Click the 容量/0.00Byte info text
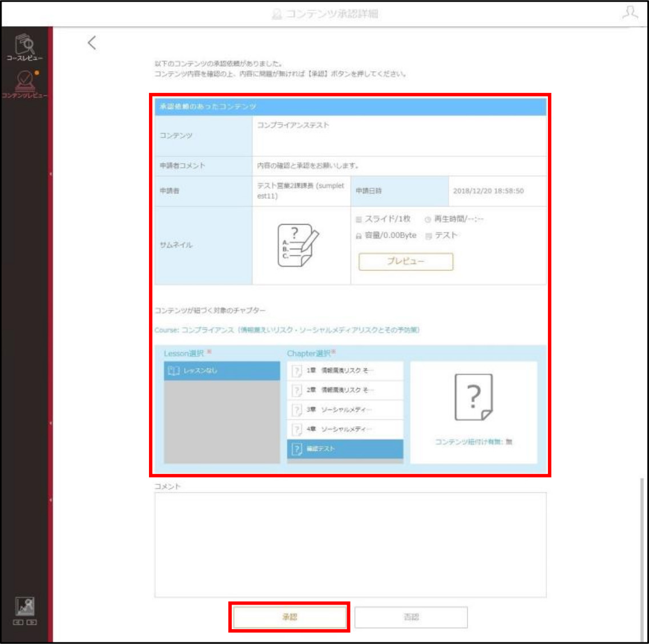Image resolution: width=649 pixels, height=644 pixels. [386, 236]
